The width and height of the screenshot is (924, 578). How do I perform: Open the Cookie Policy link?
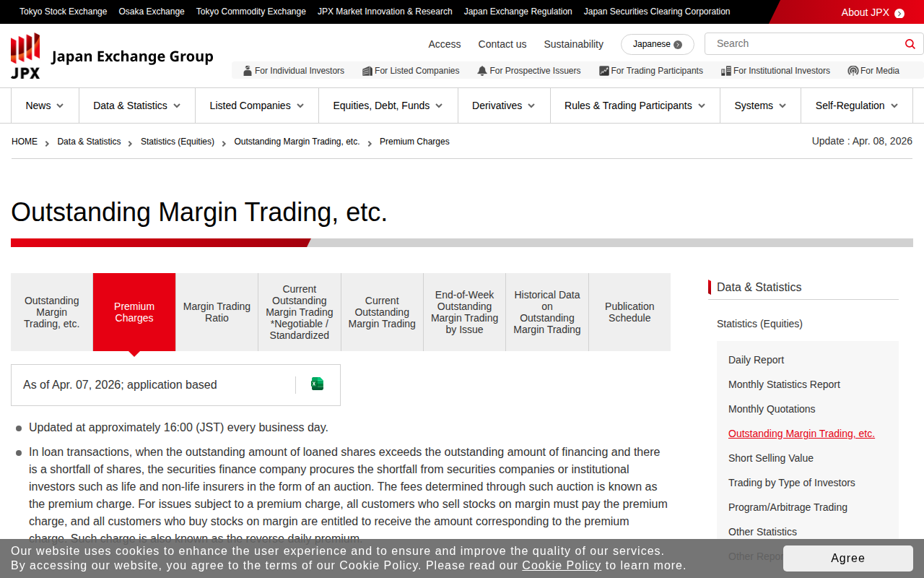(562, 565)
